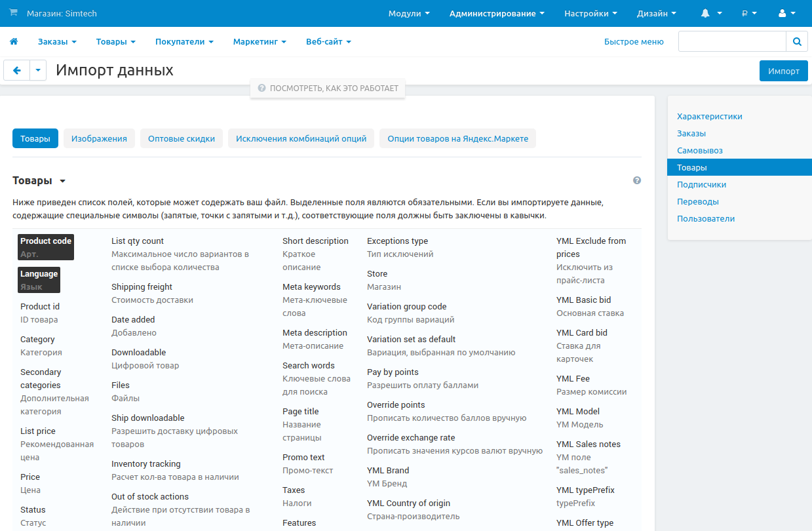Open the user account menu
The width and height of the screenshot is (812, 531).
(786, 13)
